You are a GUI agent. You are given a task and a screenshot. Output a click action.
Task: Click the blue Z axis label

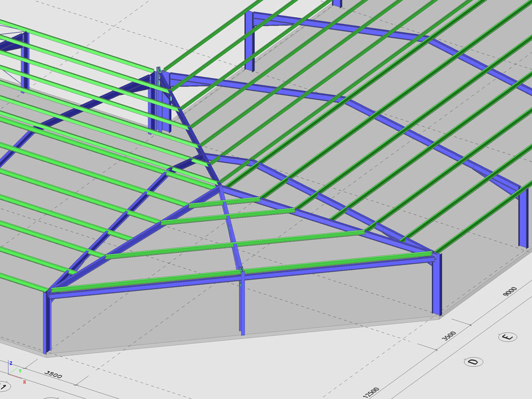click(10, 362)
